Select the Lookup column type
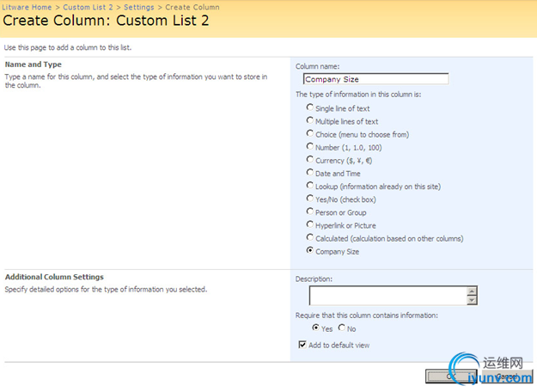The height and width of the screenshot is (392, 537). pos(310,186)
